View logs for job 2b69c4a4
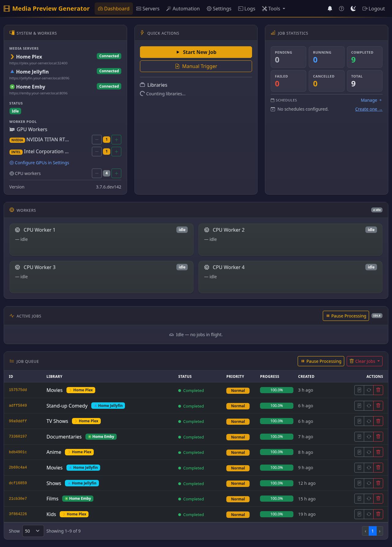The height and width of the screenshot is (547, 392). pyautogui.click(x=359, y=468)
